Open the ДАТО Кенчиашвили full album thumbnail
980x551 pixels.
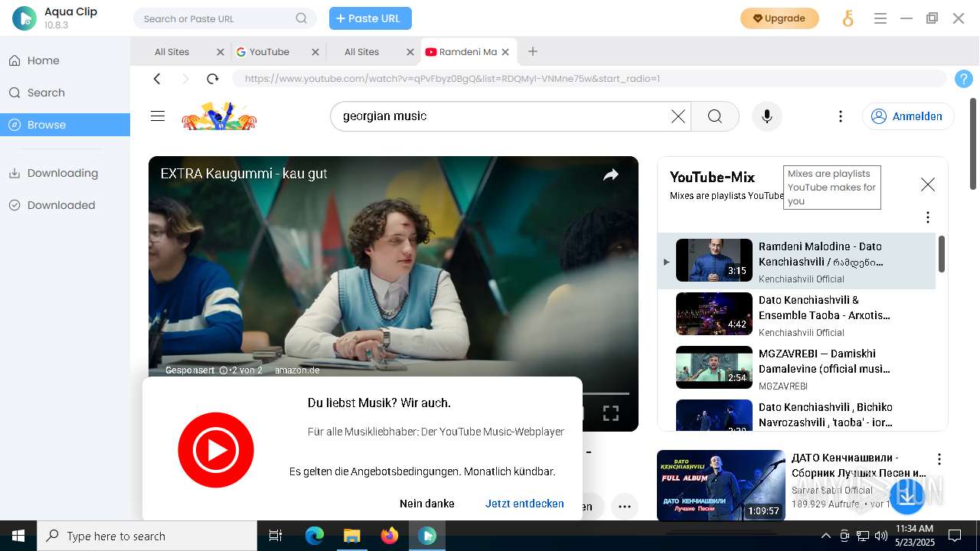pyautogui.click(x=721, y=485)
